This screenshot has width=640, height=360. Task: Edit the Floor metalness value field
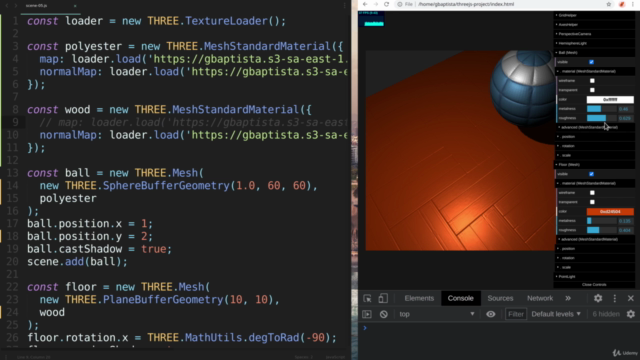tap(626, 221)
